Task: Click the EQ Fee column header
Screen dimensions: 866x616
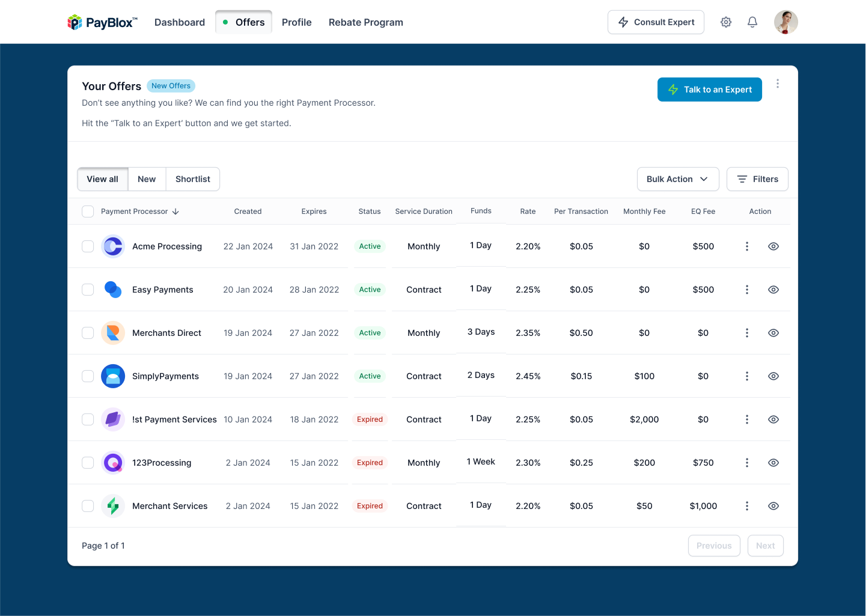Action: point(703,212)
